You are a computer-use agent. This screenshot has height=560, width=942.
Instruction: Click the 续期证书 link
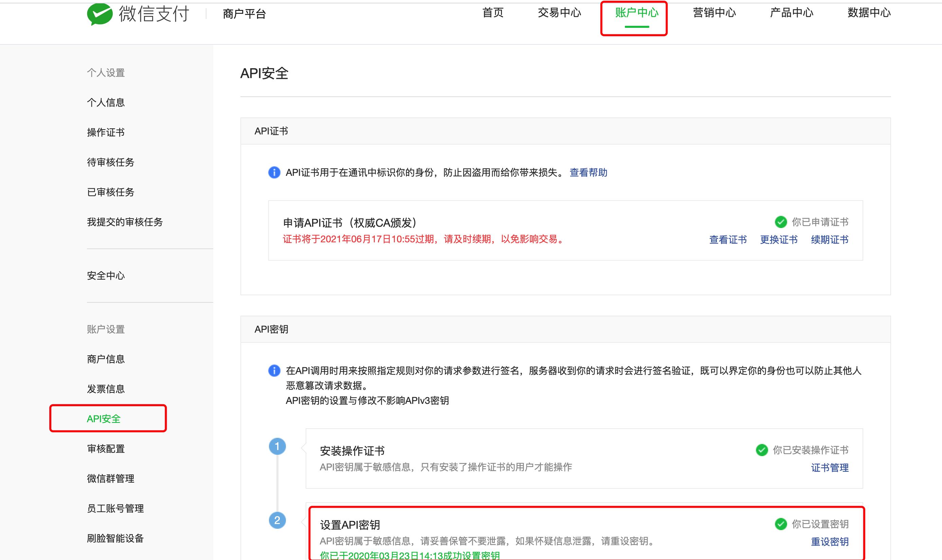[x=830, y=240]
